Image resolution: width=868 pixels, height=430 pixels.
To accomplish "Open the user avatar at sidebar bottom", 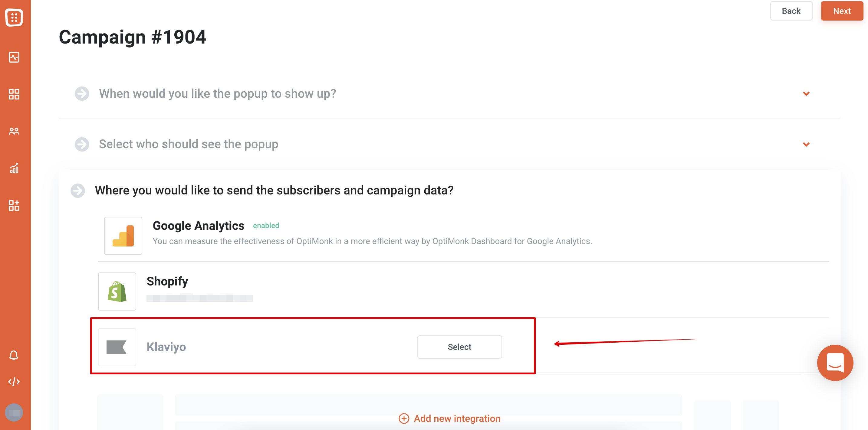I will 14,412.
